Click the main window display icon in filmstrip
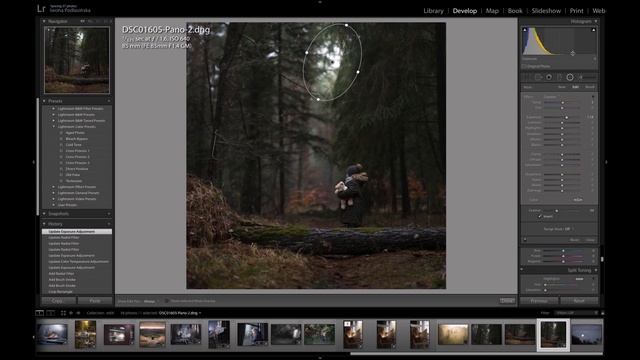The image size is (640, 360). coord(40,313)
